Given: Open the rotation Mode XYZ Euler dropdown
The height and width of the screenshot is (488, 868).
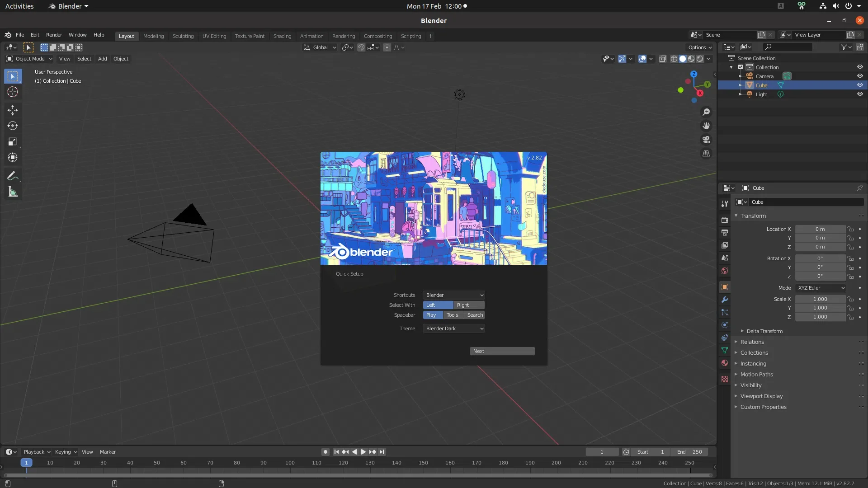Looking at the screenshot, I should coord(821,288).
